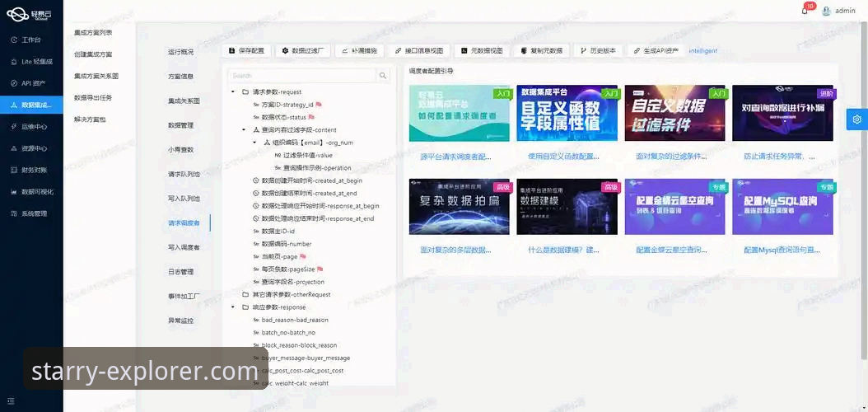Screen dimensions: 868x412
Task: Open the 复杂数据拍扁 guide thumbnail
Action: (x=460, y=207)
